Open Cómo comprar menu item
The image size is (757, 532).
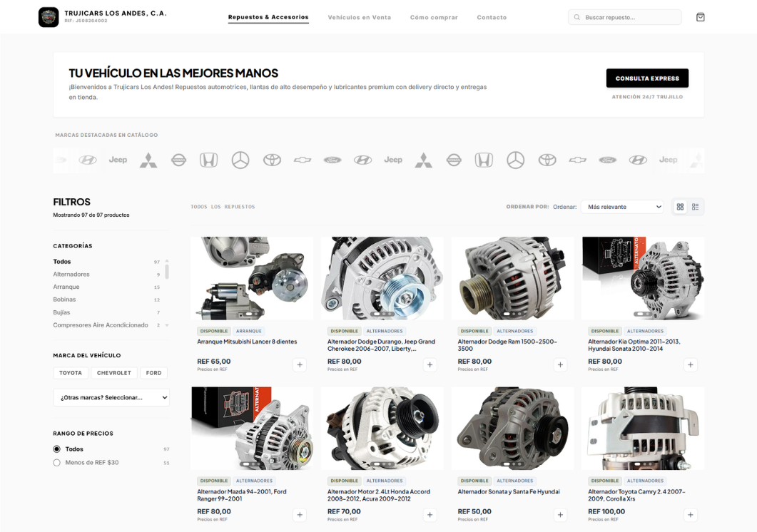click(x=434, y=17)
